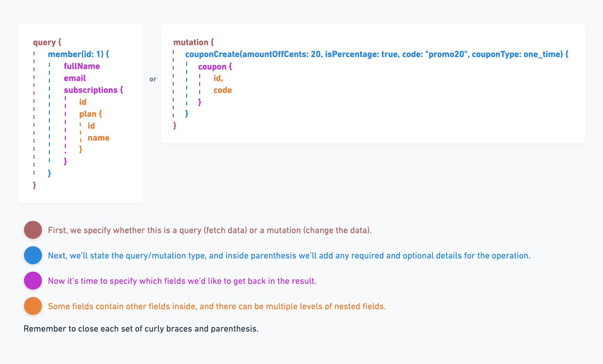Click the email field

75,78
